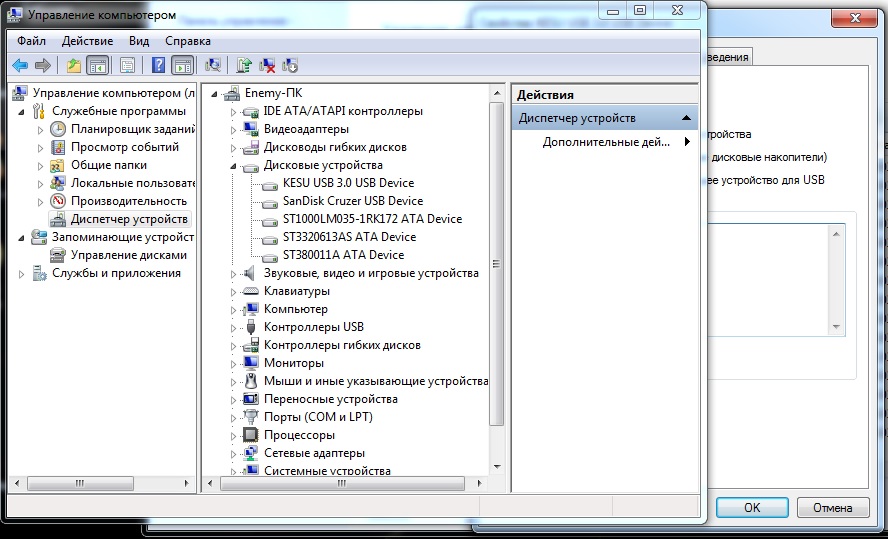Expand the Сетевые адаптеры category
The image size is (888, 539).
[x=233, y=454]
